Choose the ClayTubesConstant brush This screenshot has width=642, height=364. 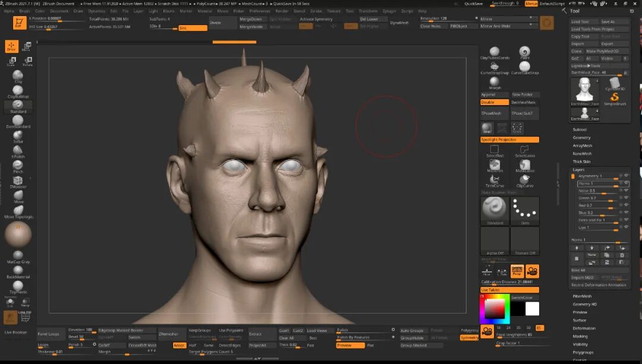[495, 53]
